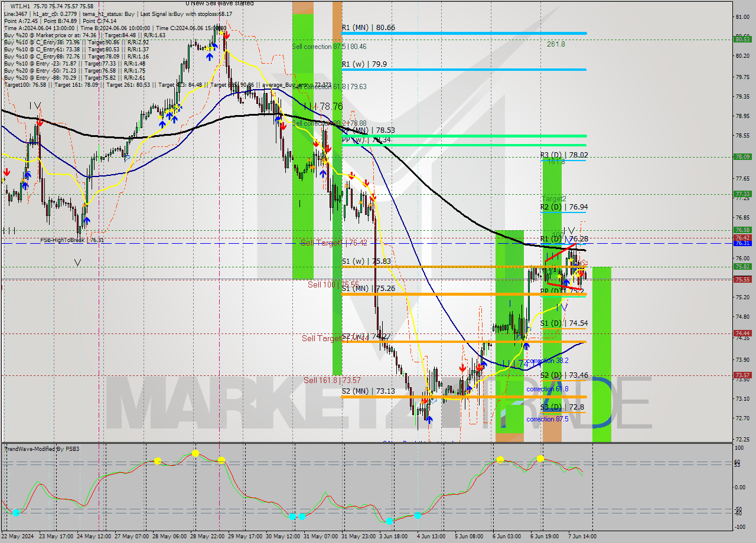Screen dimensions: 756x543
Task: Click the 7 Jun 14:00 time label
Action: point(582,537)
